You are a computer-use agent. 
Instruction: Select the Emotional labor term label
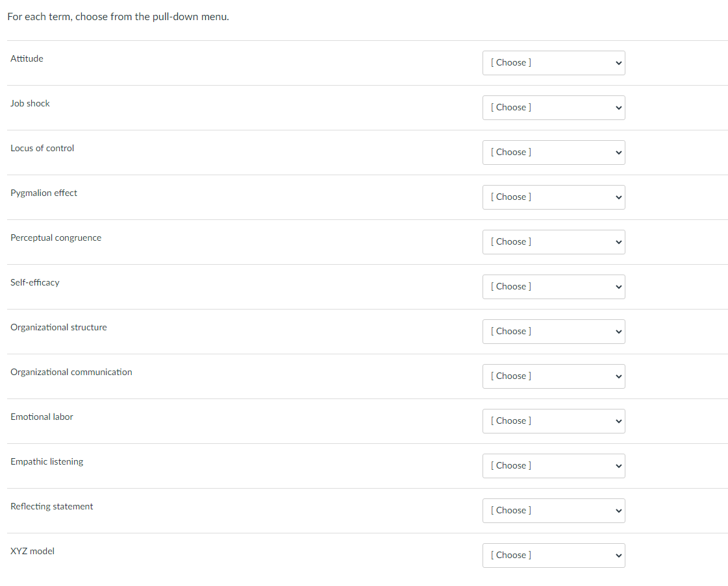coord(42,417)
